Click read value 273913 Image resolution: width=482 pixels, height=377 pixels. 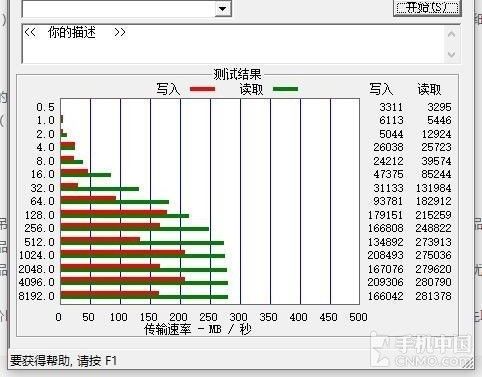coord(433,242)
